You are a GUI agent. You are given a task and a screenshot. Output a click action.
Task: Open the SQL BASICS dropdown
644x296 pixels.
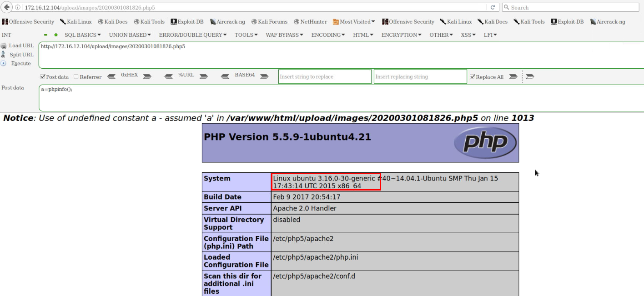(82, 35)
